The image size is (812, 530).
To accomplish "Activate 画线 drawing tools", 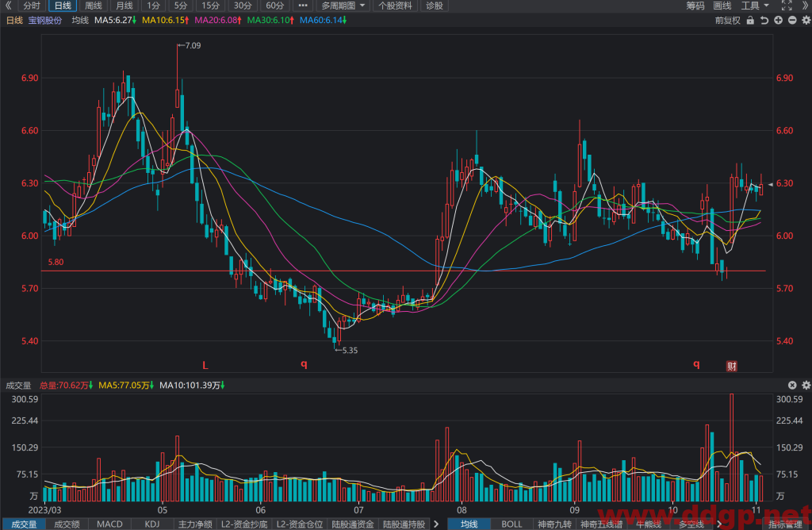I will (x=722, y=6).
